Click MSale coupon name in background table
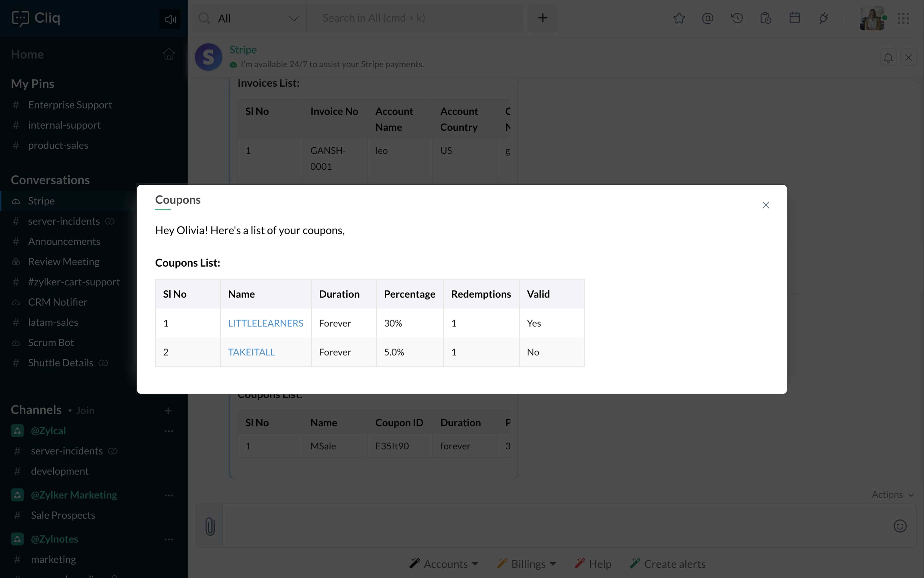The width and height of the screenshot is (924, 578). point(323,446)
